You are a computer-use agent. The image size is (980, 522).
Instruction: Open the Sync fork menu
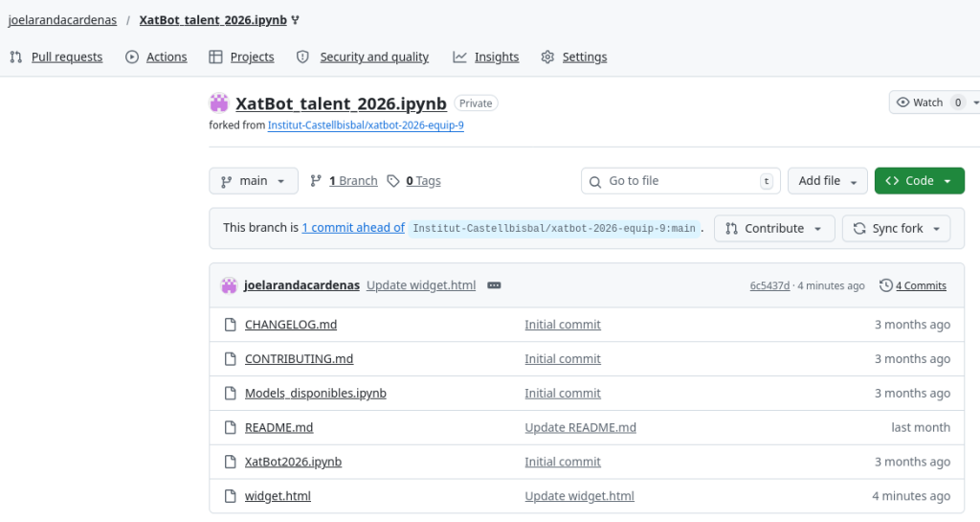pyautogui.click(x=896, y=228)
